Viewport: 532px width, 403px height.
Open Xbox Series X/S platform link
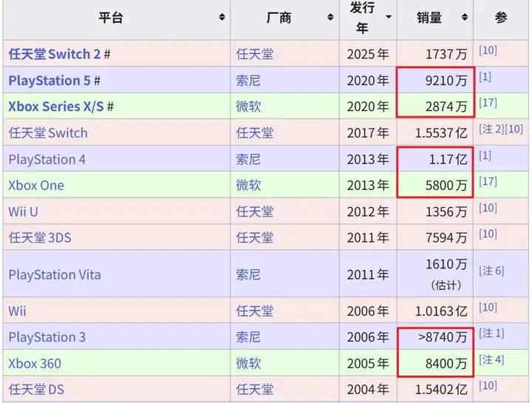pyautogui.click(x=56, y=106)
